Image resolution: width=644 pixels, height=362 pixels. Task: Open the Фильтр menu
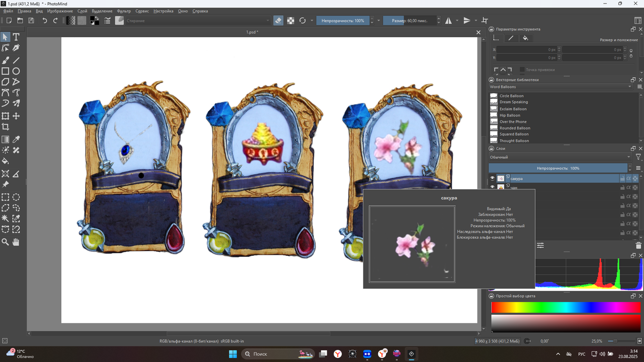pos(124,11)
